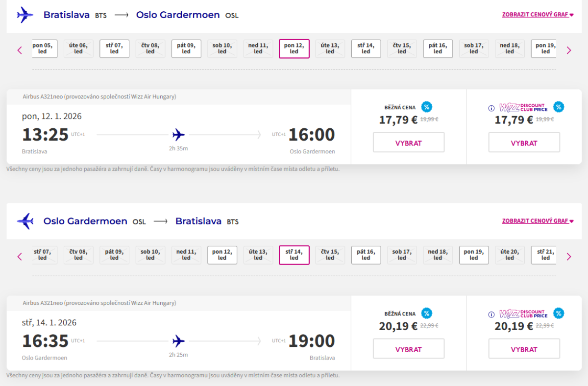The height and width of the screenshot is (386, 588).
Task: Select outbound date 'stř 14, led'
Action: point(366,48)
